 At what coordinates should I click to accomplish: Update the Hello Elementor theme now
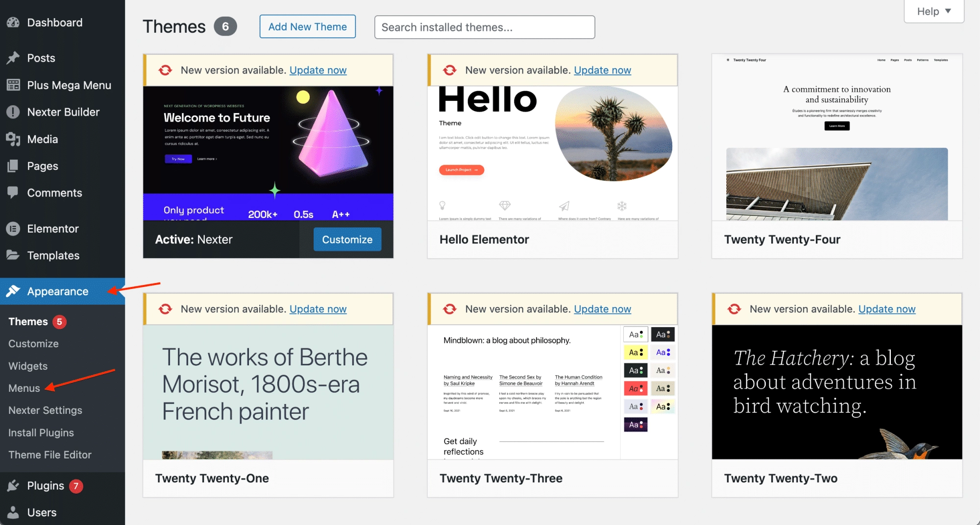tap(602, 70)
